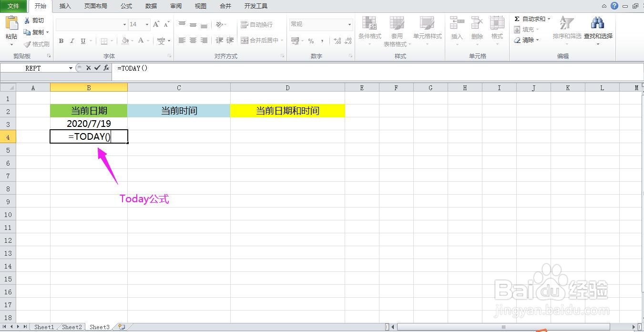
Task: Toggle align text right
Action: [204, 41]
